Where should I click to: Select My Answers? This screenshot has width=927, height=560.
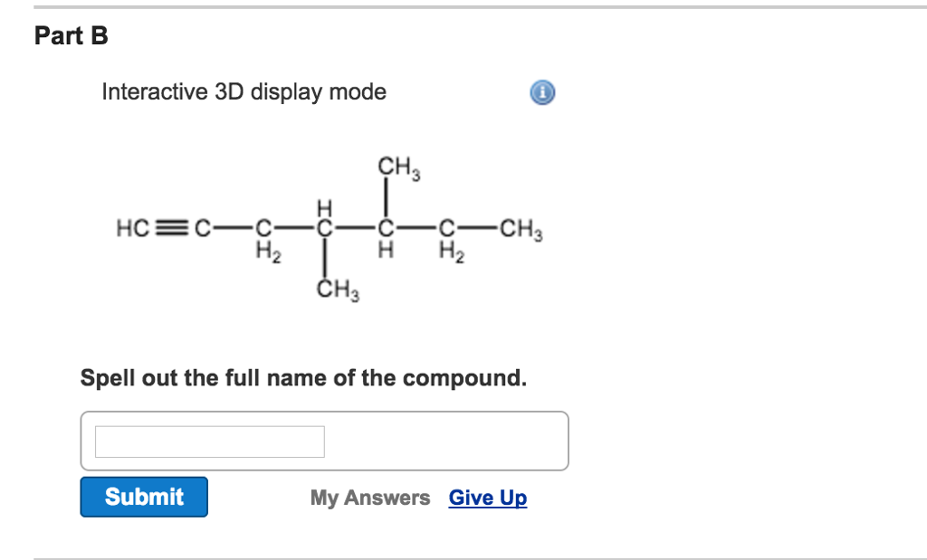point(368,497)
